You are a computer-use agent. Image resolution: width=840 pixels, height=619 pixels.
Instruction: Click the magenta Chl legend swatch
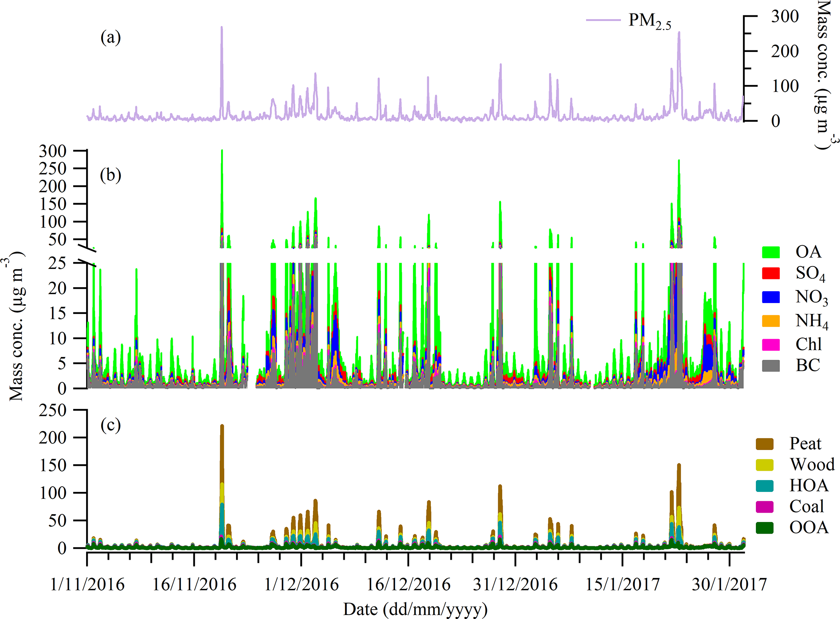coord(771,345)
